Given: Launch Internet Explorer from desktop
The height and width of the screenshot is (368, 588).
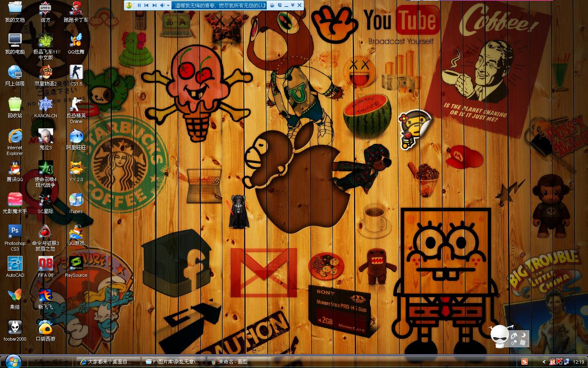Looking at the screenshot, I should point(15,142).
